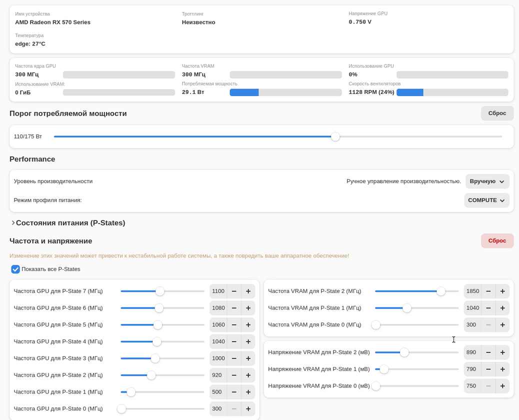Increase GPU P-State 2 frequency with plus
The image size is (519, 420).
248,375
